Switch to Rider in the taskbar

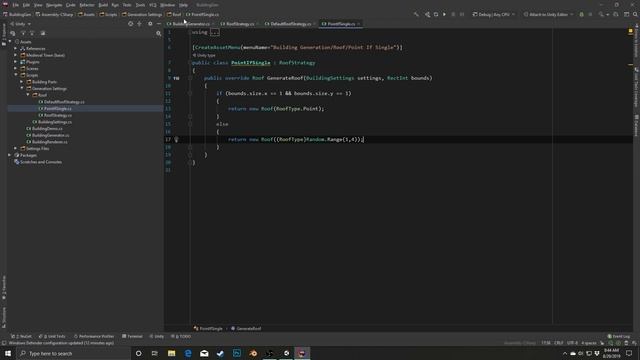click(302, 353)
